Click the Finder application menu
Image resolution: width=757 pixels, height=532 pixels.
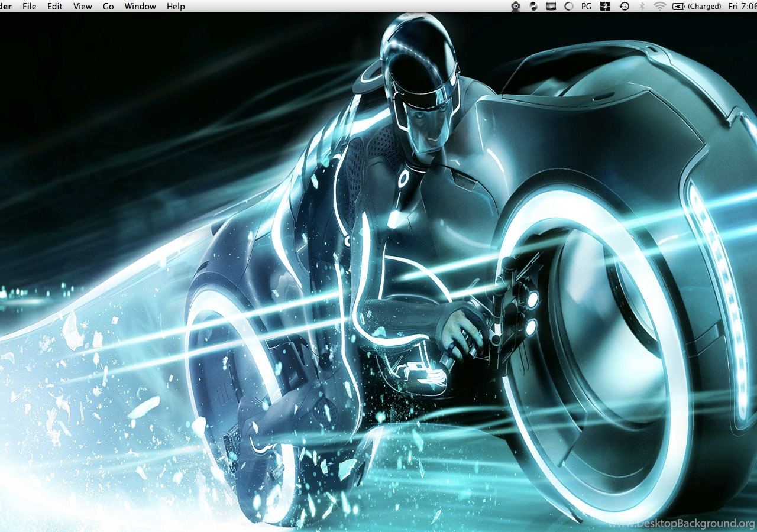pyautogui.click(x=6, y=7)
